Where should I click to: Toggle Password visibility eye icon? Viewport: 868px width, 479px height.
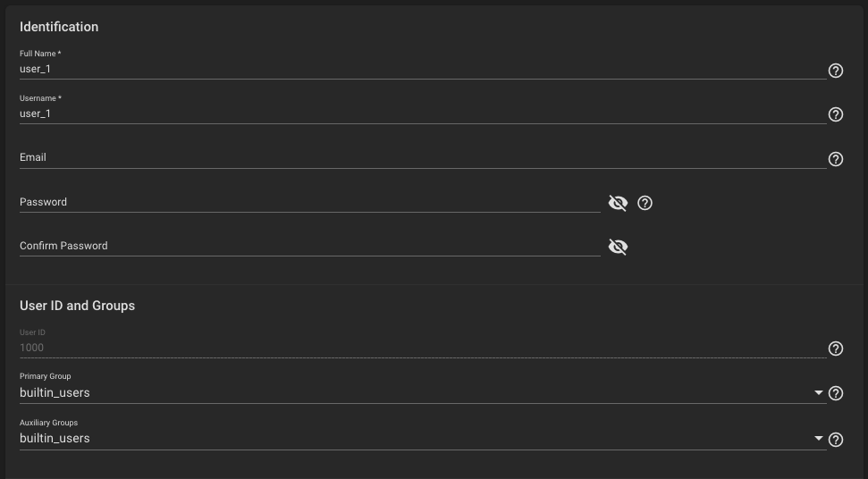pyautogui.click(x=618, y=203)
